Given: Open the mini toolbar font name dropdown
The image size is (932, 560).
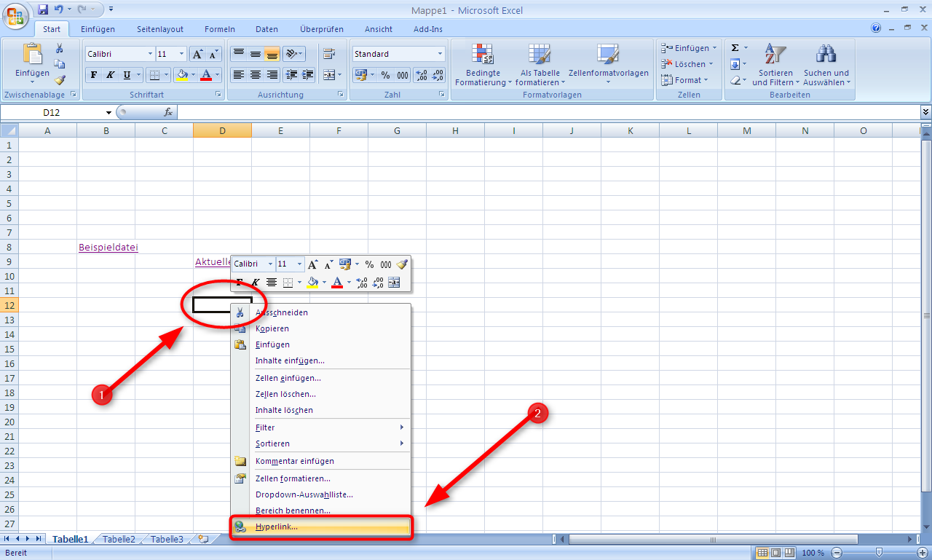Looking at the screenshot, I should (271, 264).
